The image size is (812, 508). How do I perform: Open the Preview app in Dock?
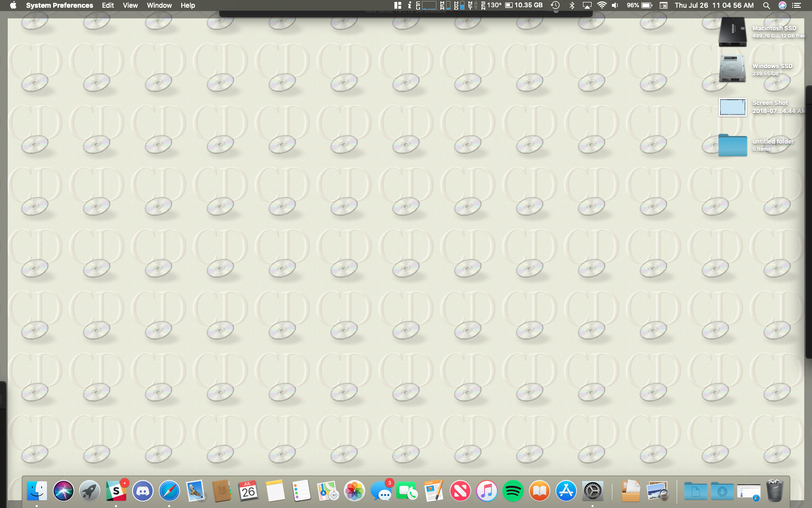[657, 491]
